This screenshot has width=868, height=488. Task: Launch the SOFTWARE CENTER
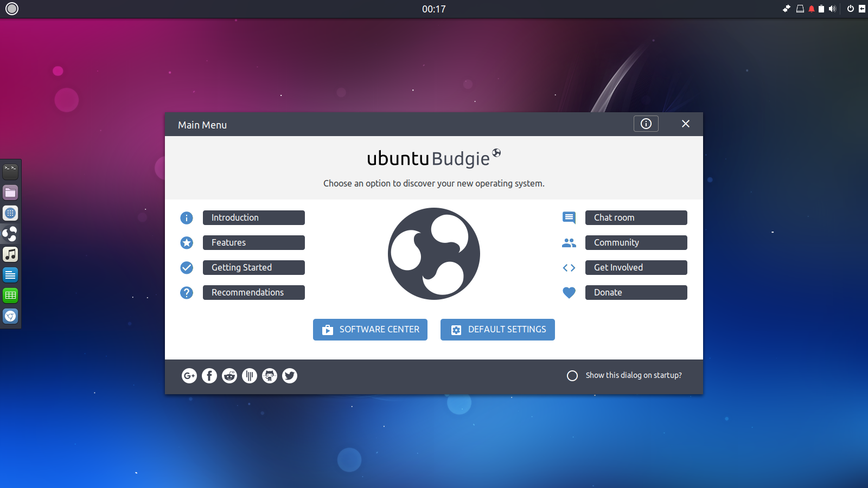[x=370, y=330]
